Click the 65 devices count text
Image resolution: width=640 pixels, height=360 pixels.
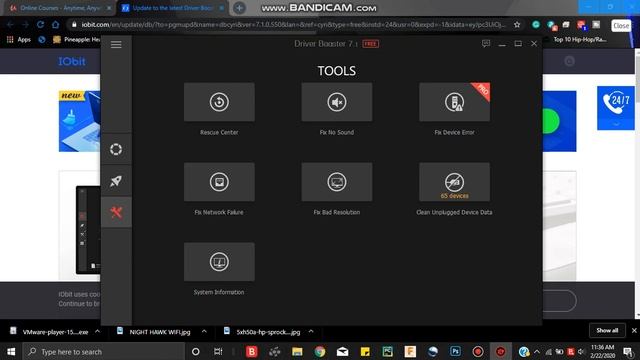click(x=454, y=196)
